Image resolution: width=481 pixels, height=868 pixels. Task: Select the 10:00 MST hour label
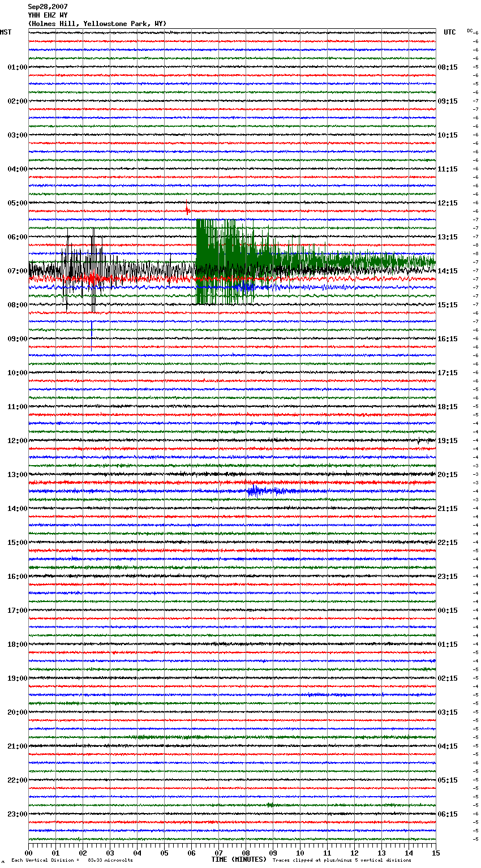tap(18, 373)
